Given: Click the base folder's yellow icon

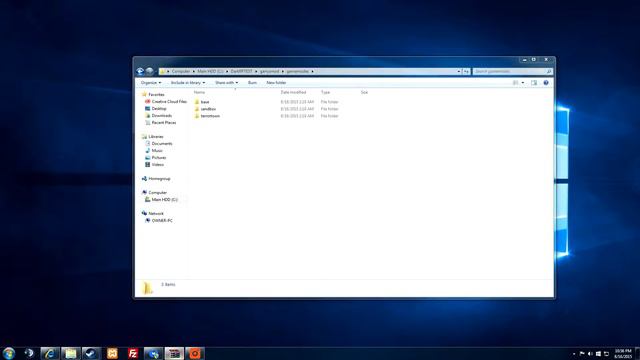Looking at the screenshot, I should 197,102.
